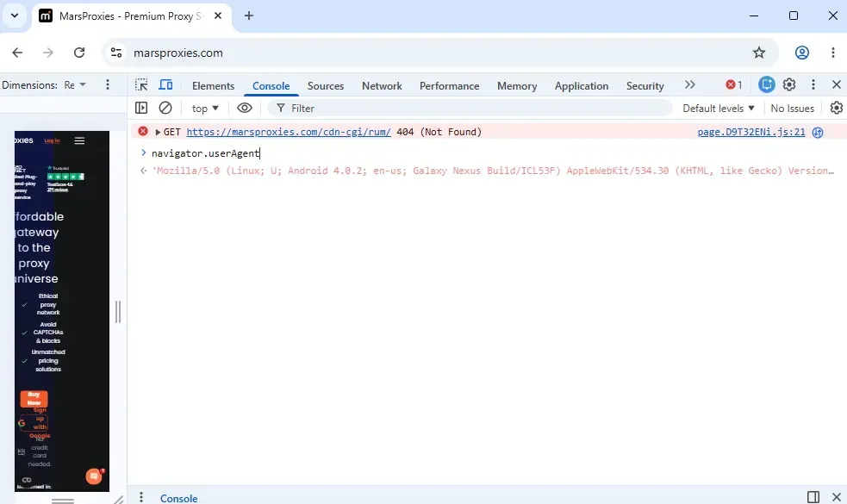
Task: Toggle the device toolbar icon
Action: 165,84
